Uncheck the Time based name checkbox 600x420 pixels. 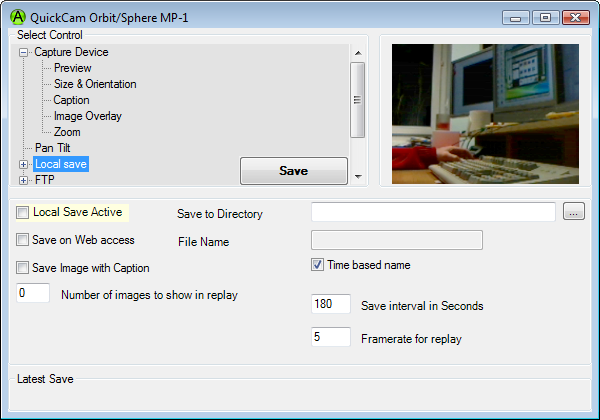click(317, 265)
